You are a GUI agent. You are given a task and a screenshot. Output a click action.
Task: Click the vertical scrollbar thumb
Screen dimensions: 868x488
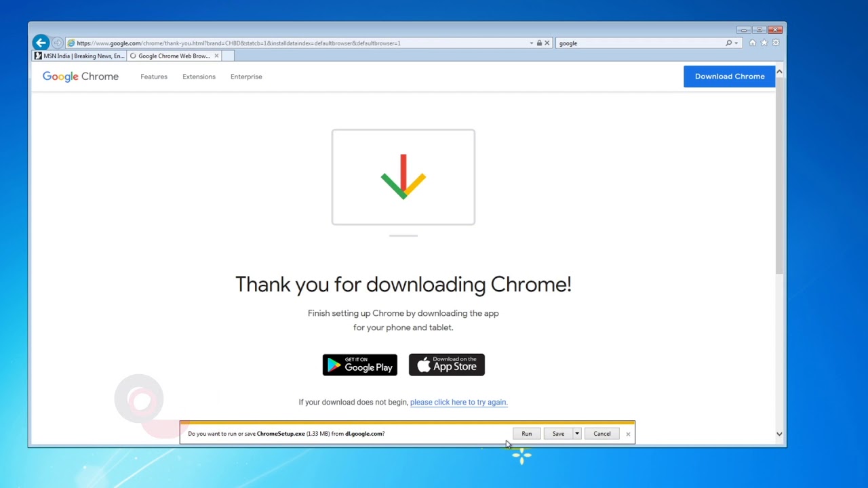(779, 176)
